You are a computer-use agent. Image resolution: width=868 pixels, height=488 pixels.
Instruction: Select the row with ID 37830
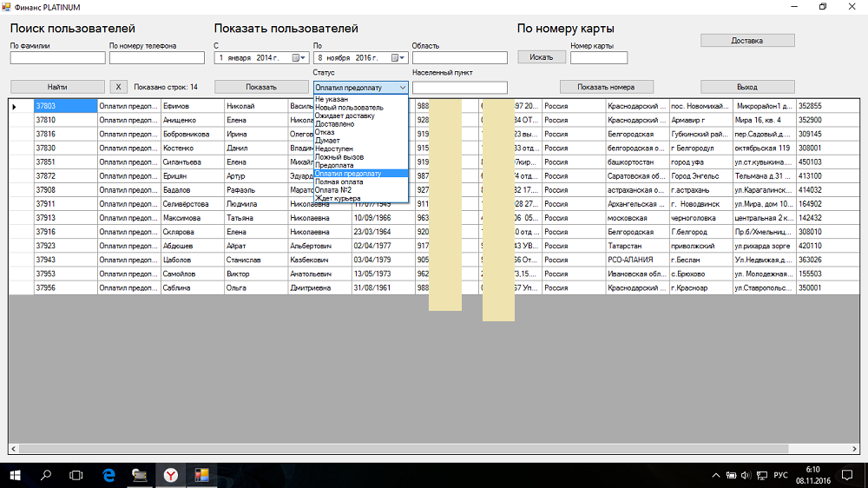(65, 148)
